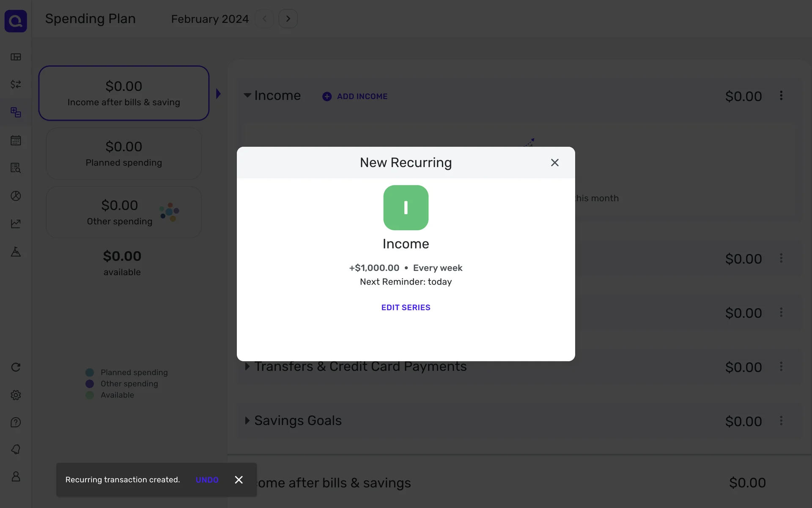
Task: Close the New Recurring dialog
Action: pyautogui.click(x=554, y=163)
